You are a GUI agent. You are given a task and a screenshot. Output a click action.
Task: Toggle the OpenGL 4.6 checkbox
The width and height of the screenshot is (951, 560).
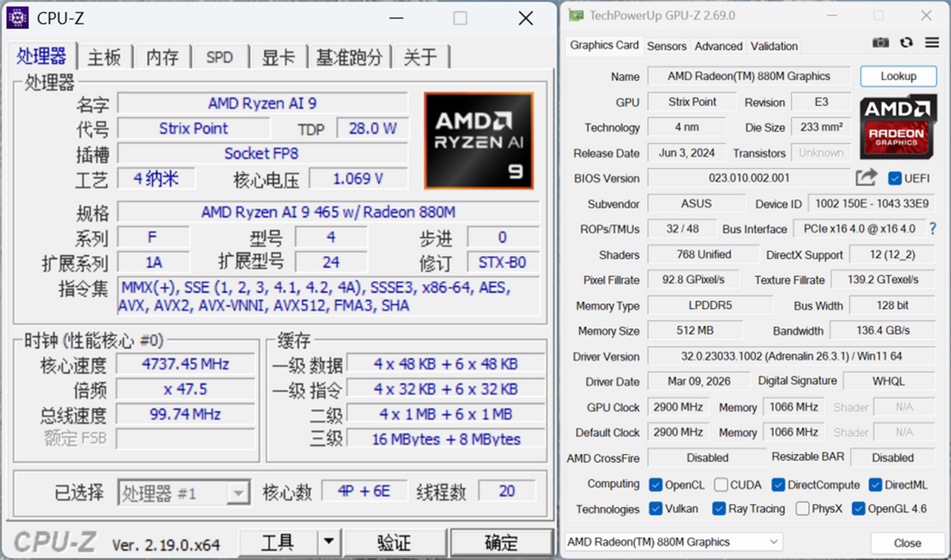pos(858,509)
